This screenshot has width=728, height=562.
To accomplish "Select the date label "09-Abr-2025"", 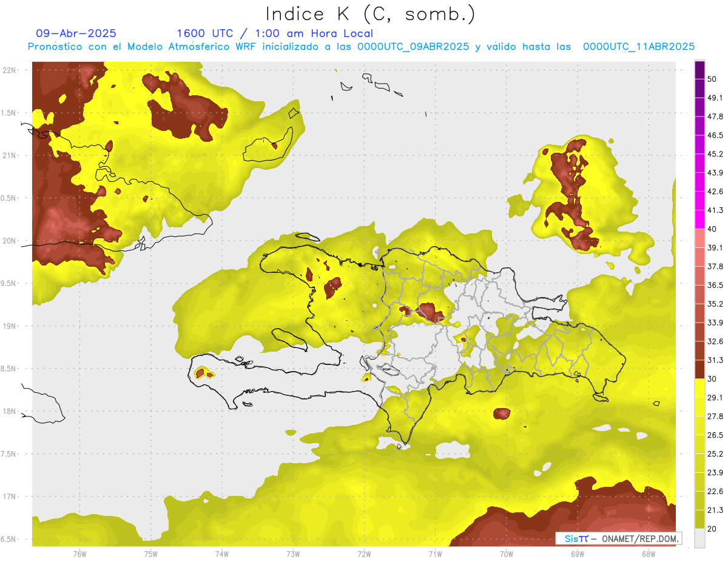I will 76,33.
